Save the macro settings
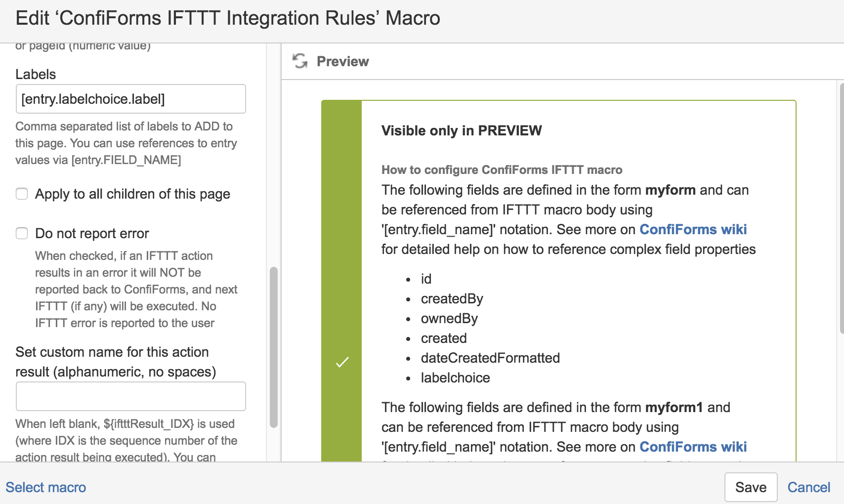Image resolution: width=844 pixels, height=504 pixels. (x=751, y=487)
